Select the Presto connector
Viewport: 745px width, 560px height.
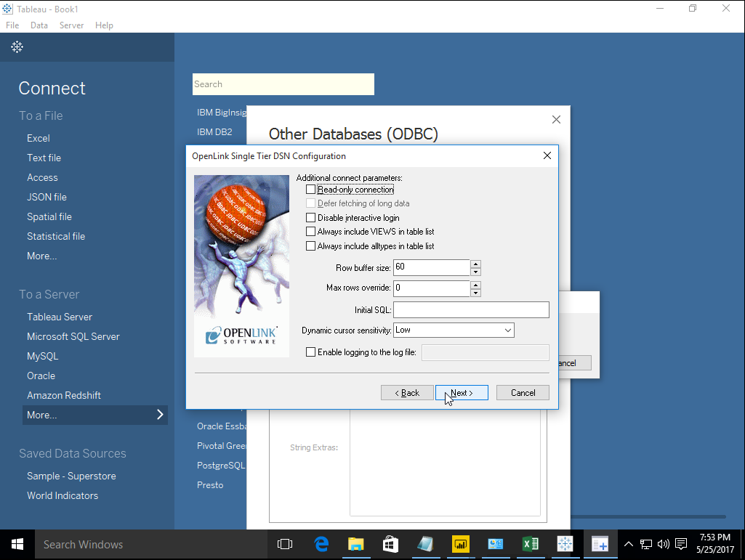click(210, 485)
